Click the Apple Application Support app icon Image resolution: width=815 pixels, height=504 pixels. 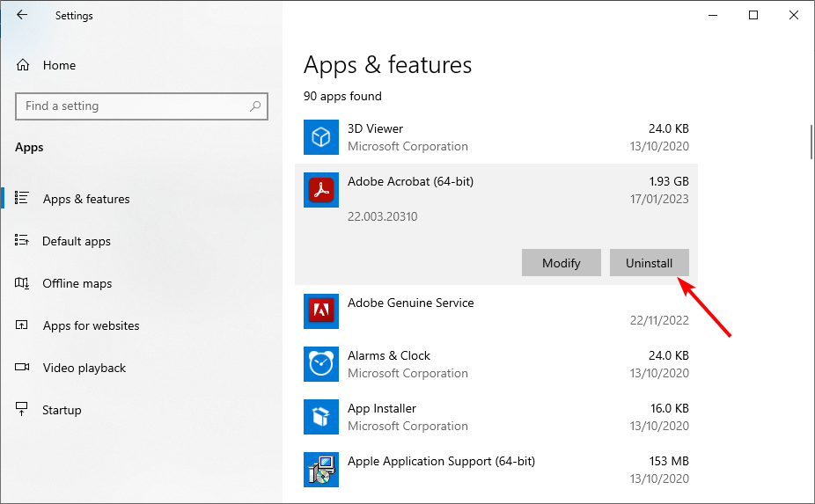pos(321,470)
